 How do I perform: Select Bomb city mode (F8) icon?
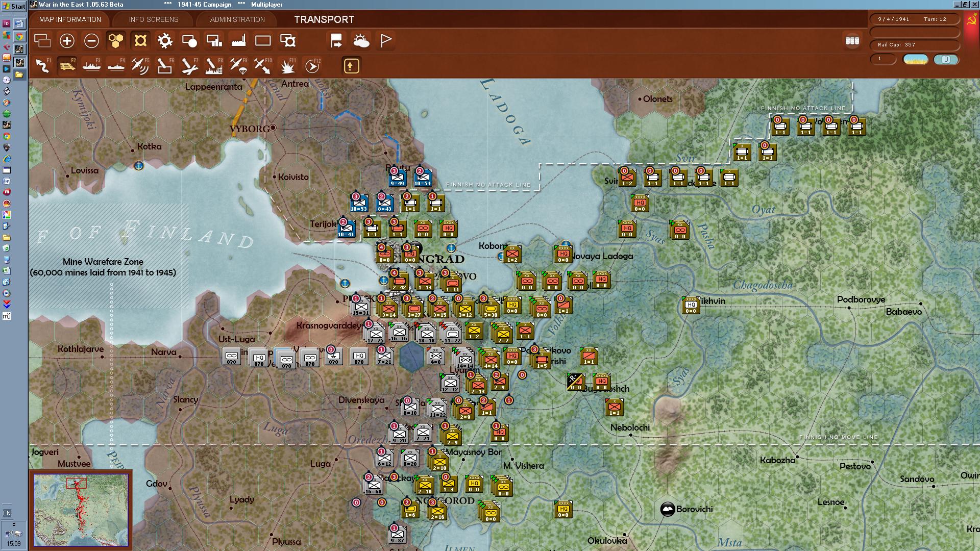click(x=214, y=66)
